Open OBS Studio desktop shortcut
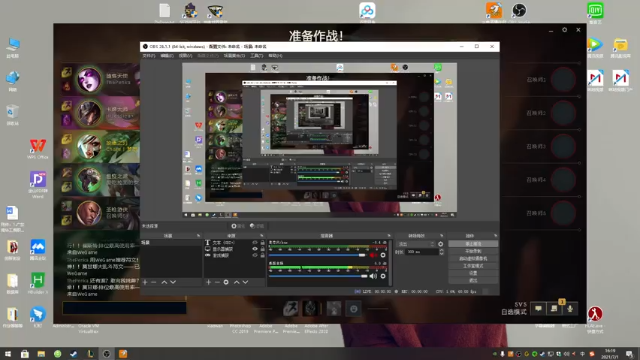This screenshot has width=640, height=360. [519, 12]
